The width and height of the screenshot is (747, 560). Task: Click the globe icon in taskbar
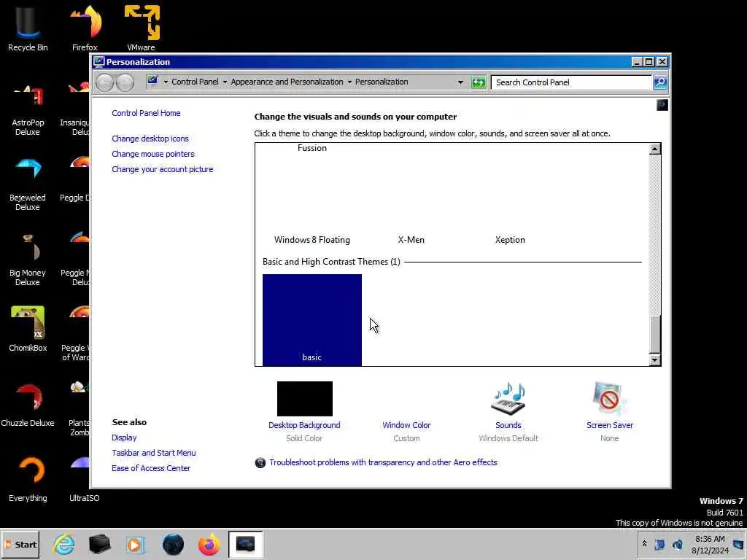[173, 544]
